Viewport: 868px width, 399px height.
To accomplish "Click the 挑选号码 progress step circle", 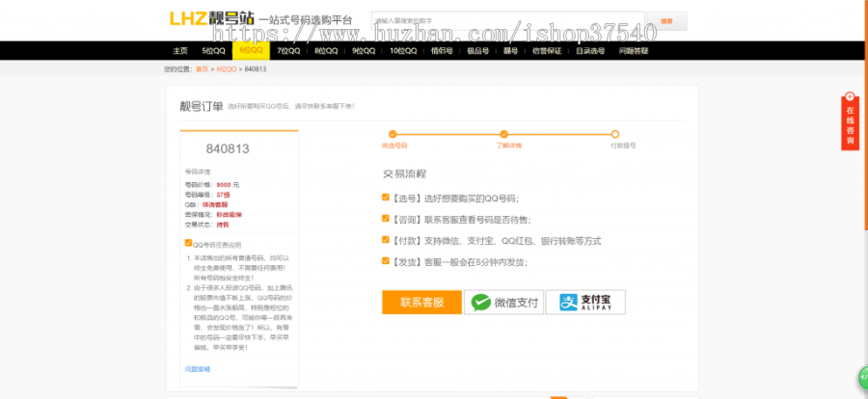I will point(393,135).
